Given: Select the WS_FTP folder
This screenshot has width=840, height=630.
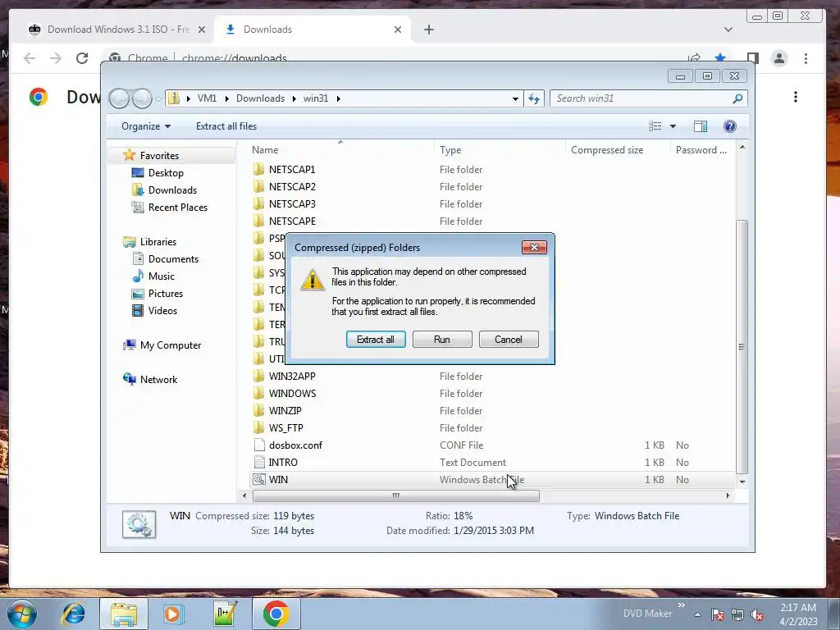Looking at the screenshot, I should [285, 427].
